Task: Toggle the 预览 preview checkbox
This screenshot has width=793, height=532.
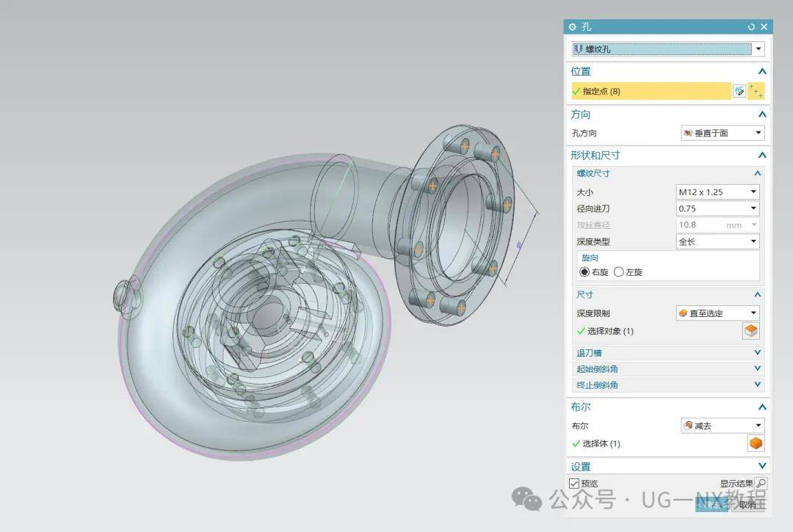Action: pos(574,484)
